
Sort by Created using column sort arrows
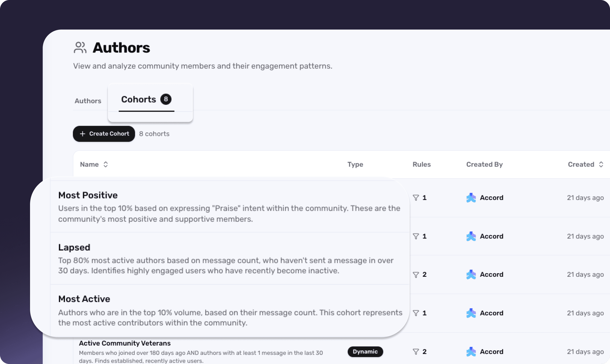pos(601,164)
